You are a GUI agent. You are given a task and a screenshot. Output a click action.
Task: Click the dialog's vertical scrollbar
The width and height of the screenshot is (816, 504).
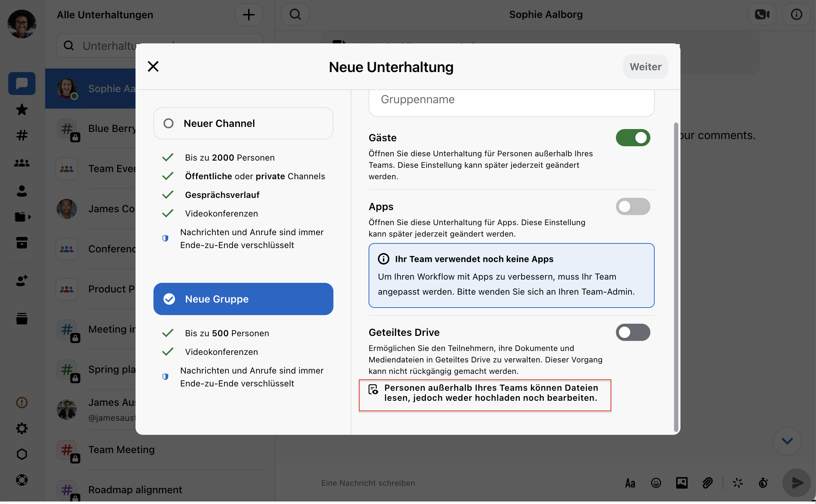(676, 277)
